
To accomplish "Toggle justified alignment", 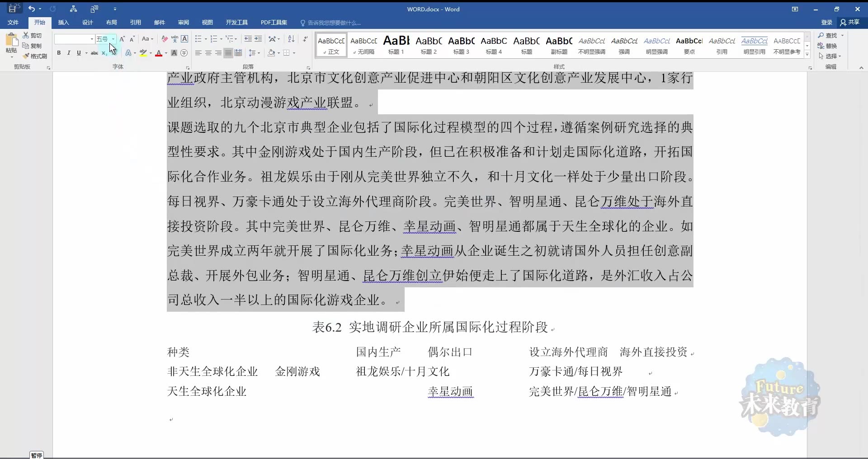I will (x=228, y=53).
